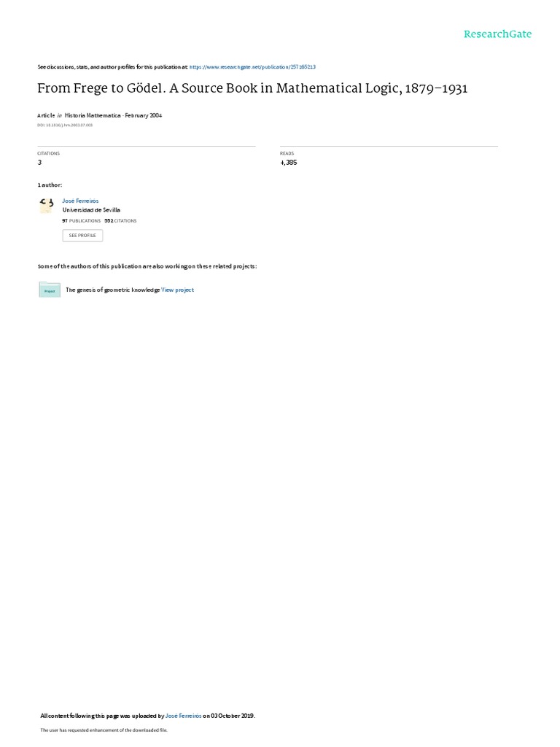Click the enhancement request note at bottom
This screenshot has height=747, width=560.
[x=104, y=729]
